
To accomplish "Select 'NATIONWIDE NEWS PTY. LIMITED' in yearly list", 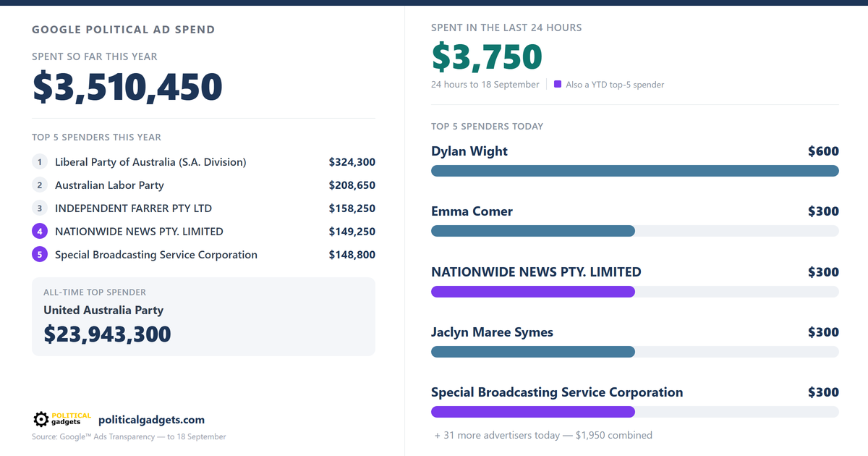I will coord(139,232).
